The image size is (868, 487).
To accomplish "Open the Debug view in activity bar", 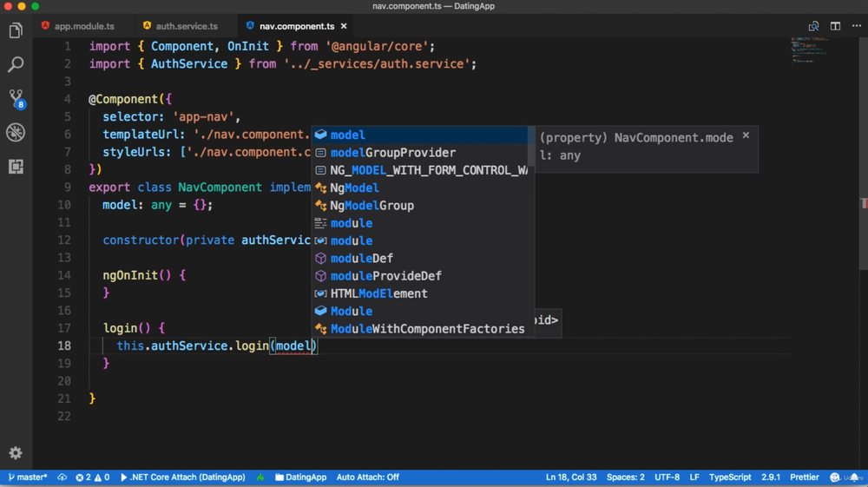I will [16, 132].
